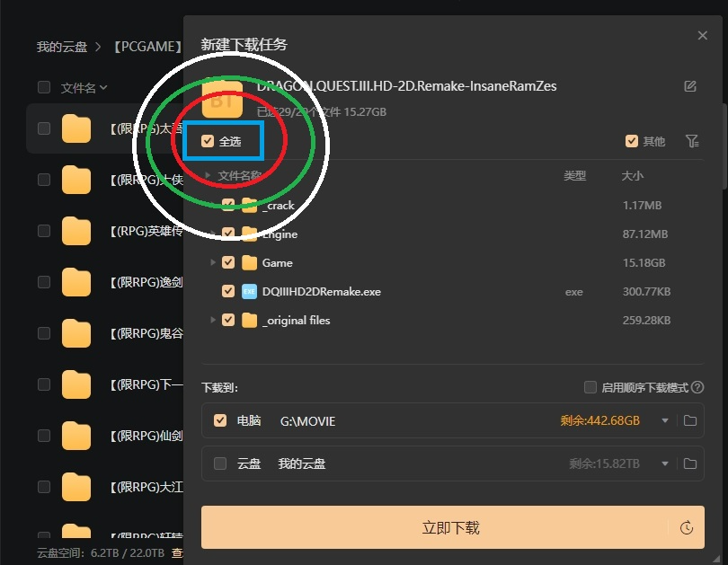Uncheck the 其他 file type filter
This screenshot has height=565, width=728.
[633, 141]
